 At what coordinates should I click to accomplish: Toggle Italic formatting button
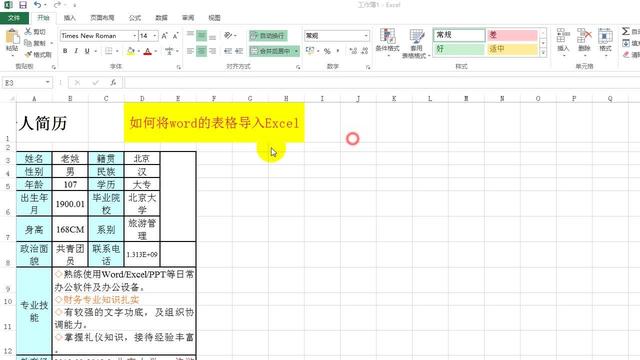(76, 51)
